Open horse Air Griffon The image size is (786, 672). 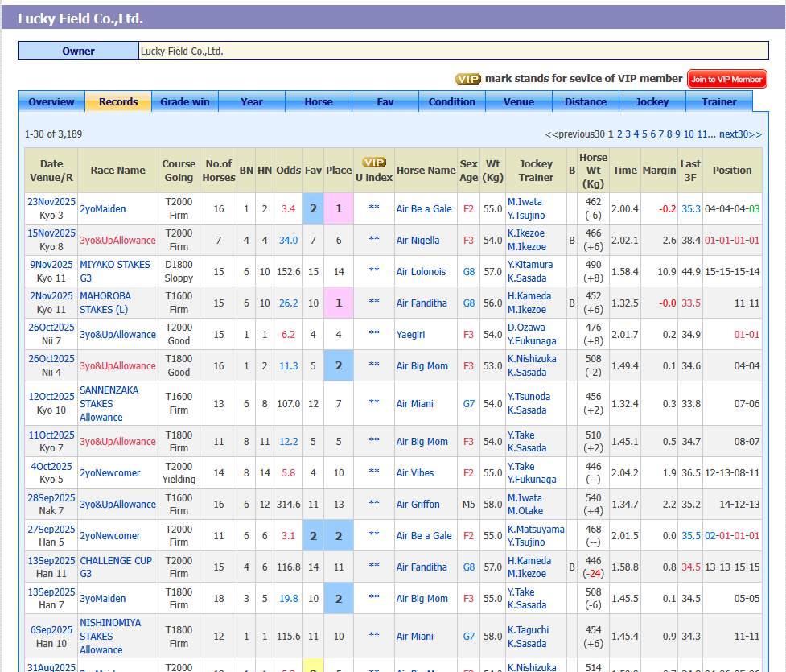[x=418, y=505]
